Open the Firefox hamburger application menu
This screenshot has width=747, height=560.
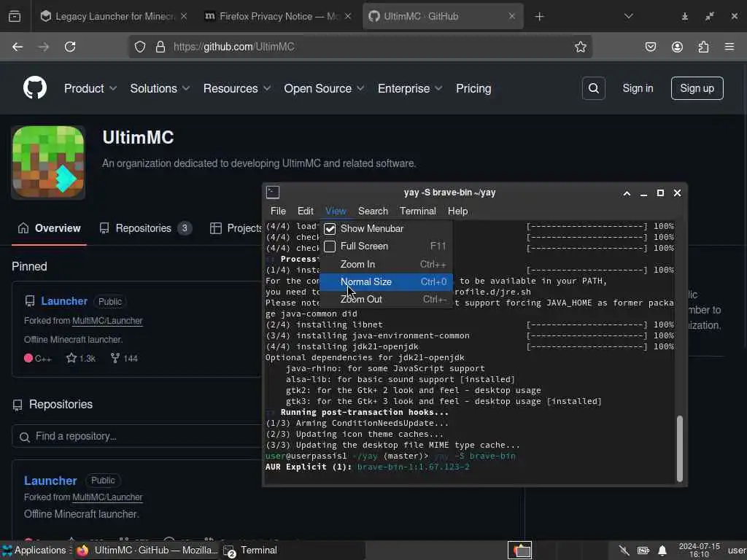point(729,47)
